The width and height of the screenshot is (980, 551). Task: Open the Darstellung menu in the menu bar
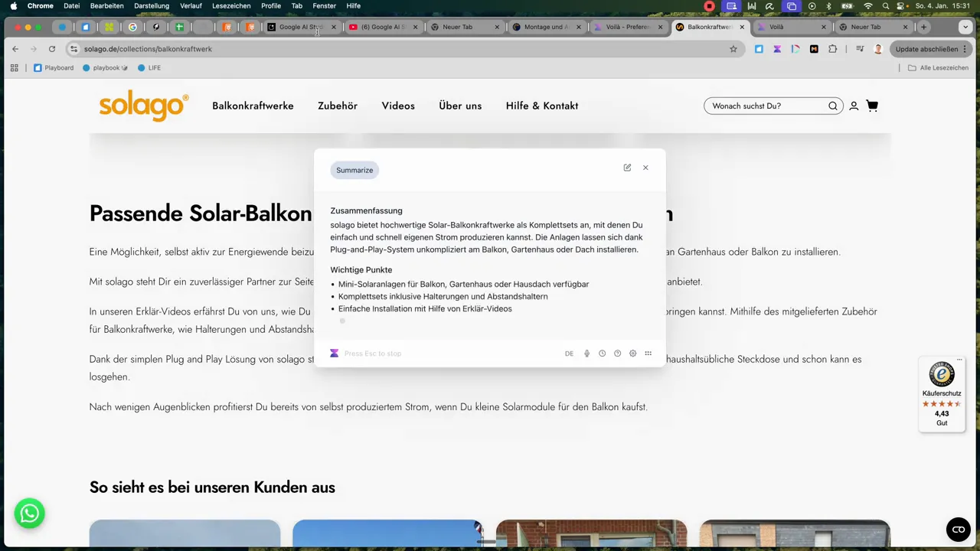151,5
